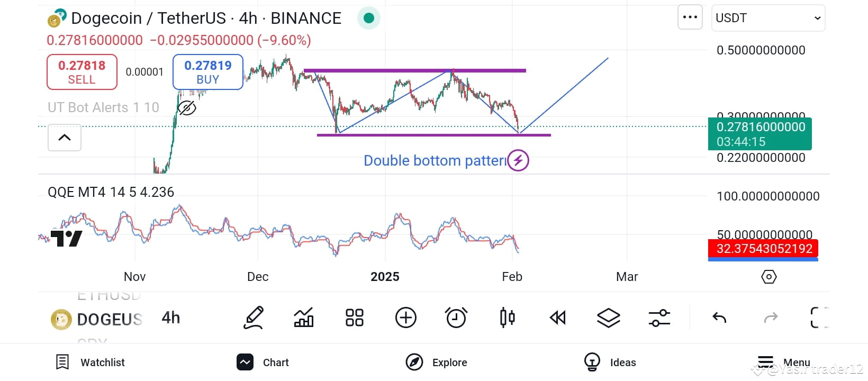Toggle UT Bot Alerts visibility eye

(x=186, y=108)
